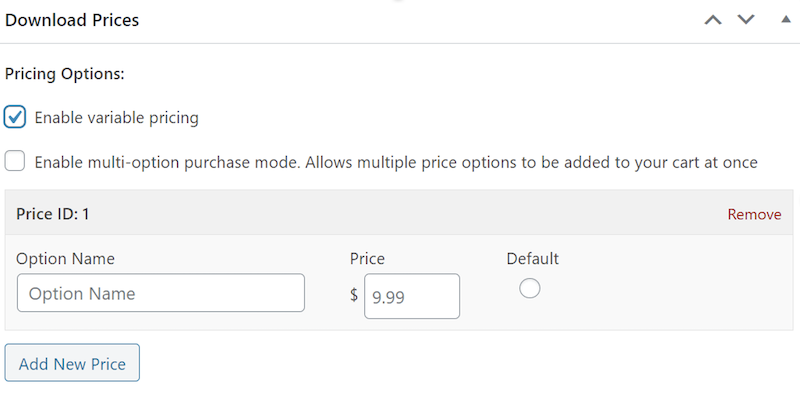
Task: Click the 'Default' column label
Action: coord(533,259)
